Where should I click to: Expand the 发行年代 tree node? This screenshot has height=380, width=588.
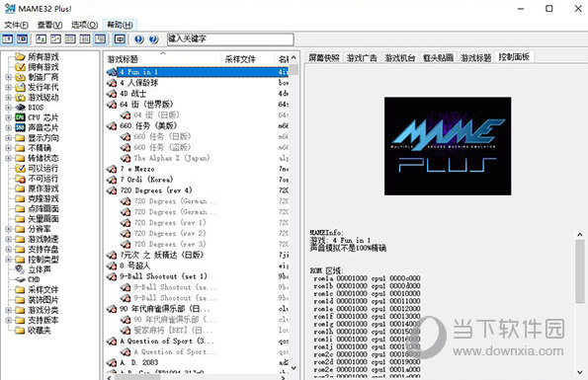(x=8, y=87)
